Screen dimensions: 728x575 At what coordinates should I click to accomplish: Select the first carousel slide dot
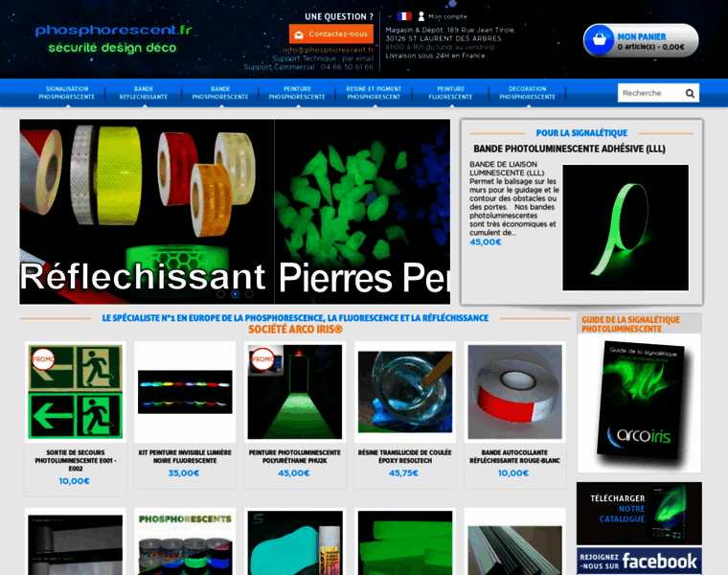(x=221, y=294)
